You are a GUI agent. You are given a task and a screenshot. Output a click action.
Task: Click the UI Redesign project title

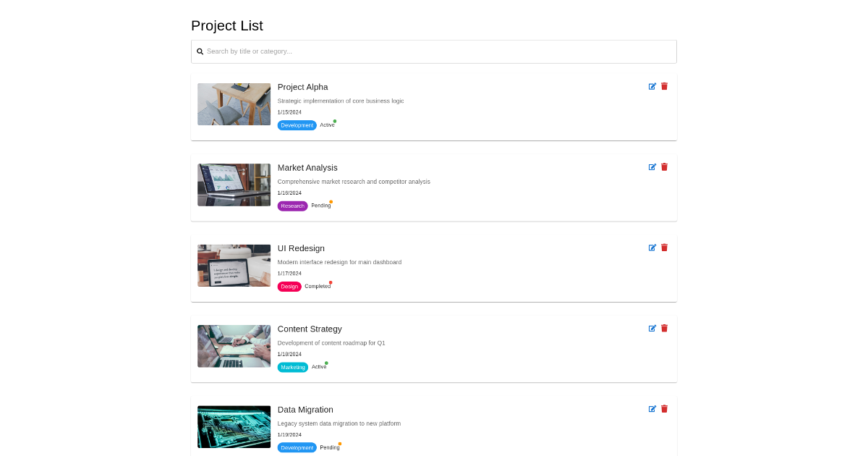pos(301,248)
